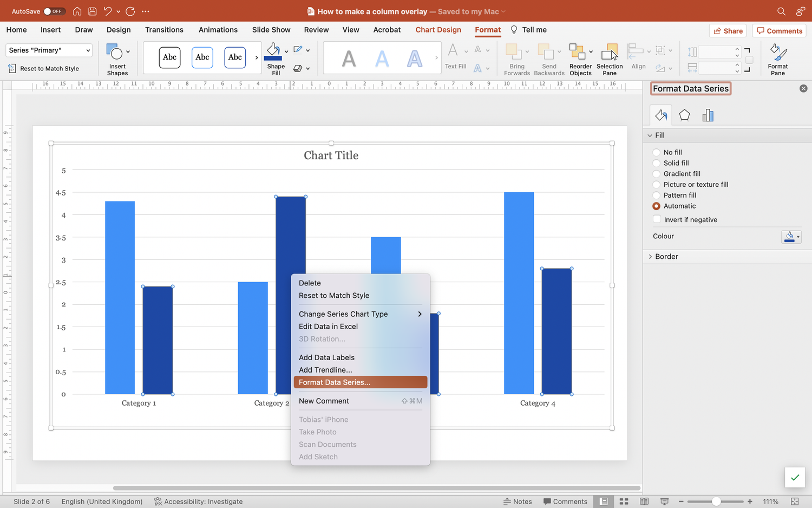This screenshot has width=812, height=508.
Task: Undo the last action
Action: point(108,11)
